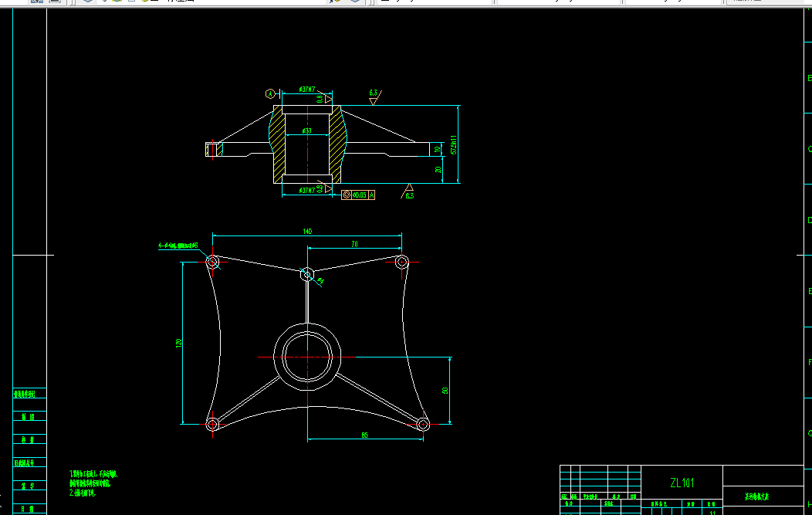Select the 10 thickness dimension text

tap(437, 149)
